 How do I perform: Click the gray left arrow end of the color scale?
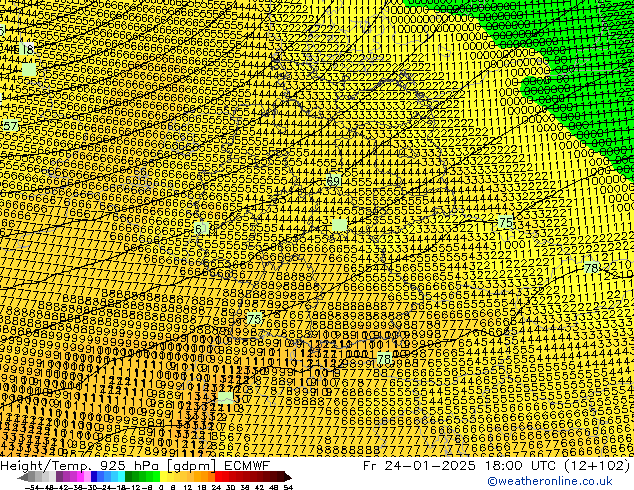click(22, 477)
